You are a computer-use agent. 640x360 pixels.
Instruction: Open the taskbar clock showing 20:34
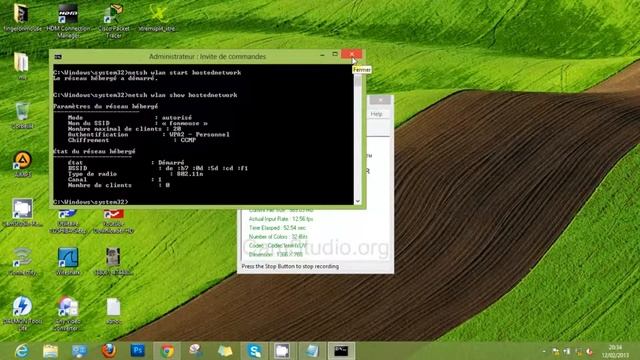[615, 351]
